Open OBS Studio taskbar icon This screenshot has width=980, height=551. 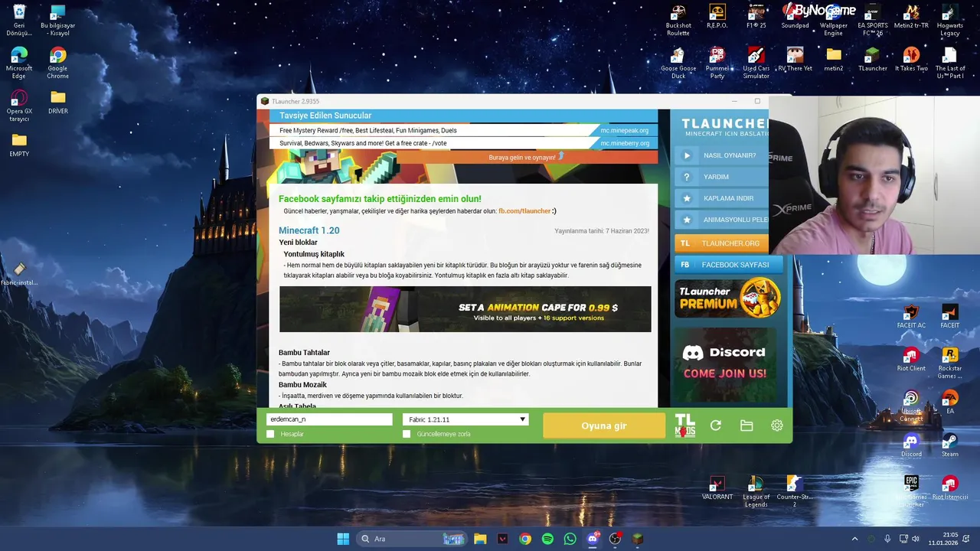pyautogui.click(x=615, y=539)
